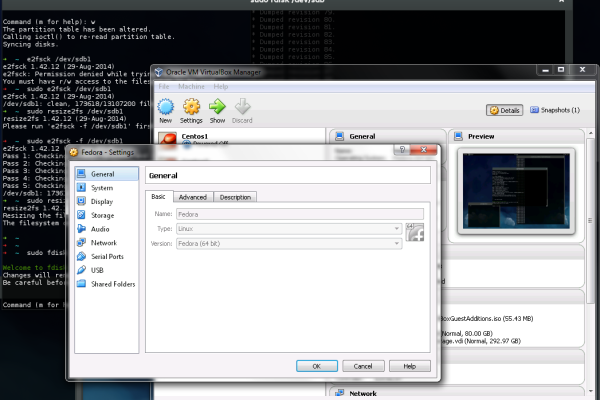Click the '.vdi (Normal, 292.97 GB)' storage entry

481,341
